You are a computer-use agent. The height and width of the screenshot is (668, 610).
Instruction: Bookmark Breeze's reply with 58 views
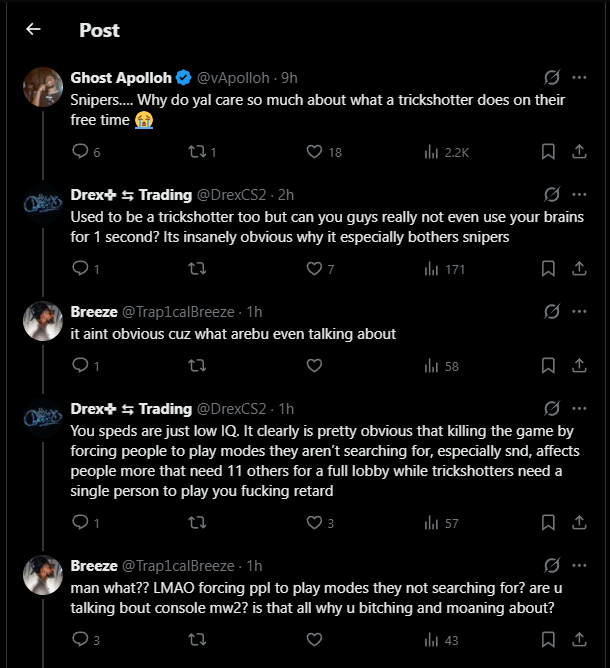[x=548, y=366]
